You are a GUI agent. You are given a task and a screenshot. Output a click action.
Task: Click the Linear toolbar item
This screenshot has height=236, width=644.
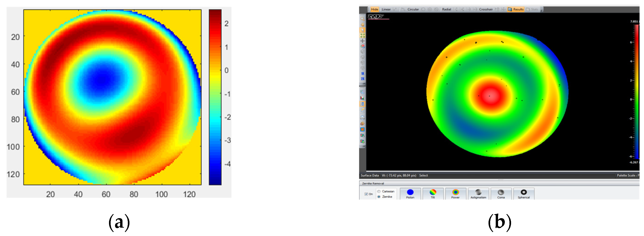[386, 9]
